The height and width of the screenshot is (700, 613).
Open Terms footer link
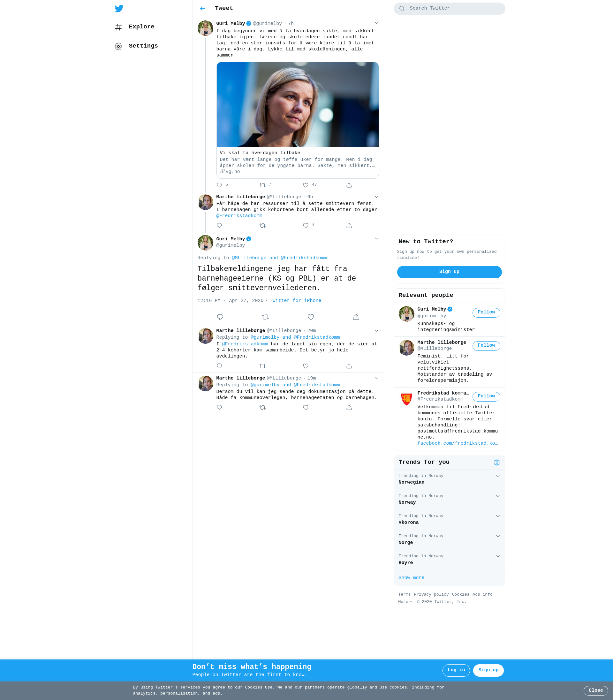coord(404,594)
